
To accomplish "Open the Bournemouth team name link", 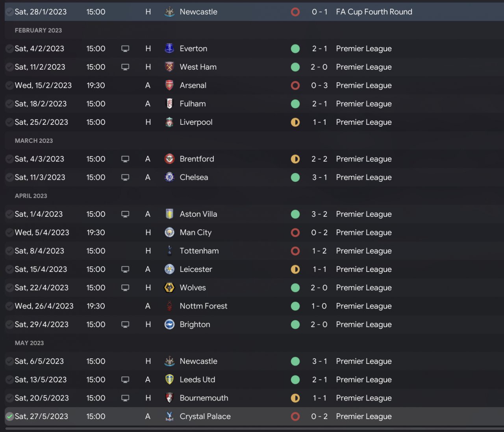I will pos(204,398).
